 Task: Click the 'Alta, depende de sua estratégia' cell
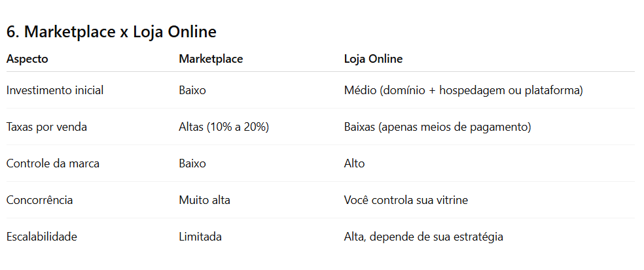[x=423, y=237]
